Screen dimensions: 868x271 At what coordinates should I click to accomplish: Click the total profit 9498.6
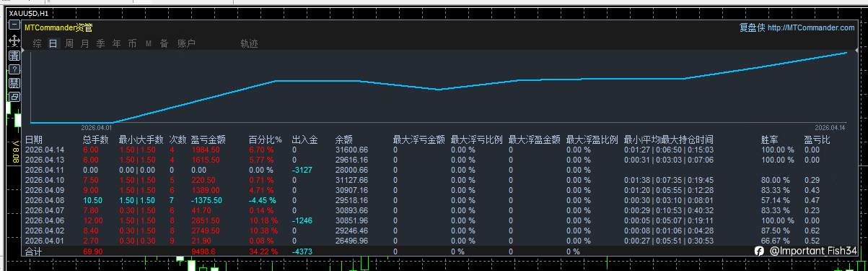(203, 251)
